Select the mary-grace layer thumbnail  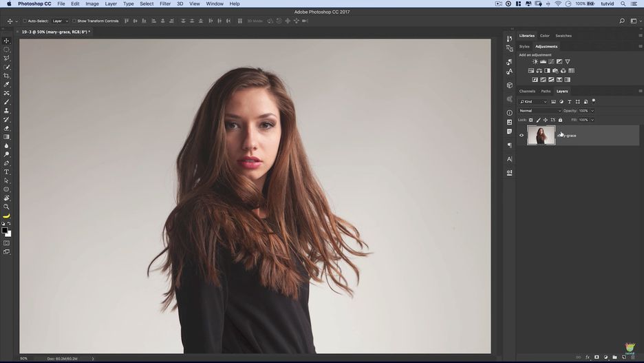[x=541, y=136]
